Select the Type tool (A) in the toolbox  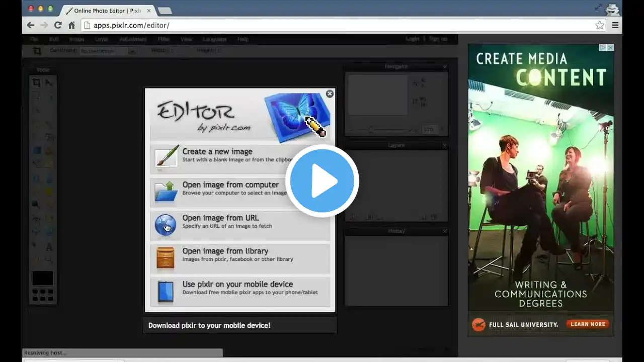[49, 247]
